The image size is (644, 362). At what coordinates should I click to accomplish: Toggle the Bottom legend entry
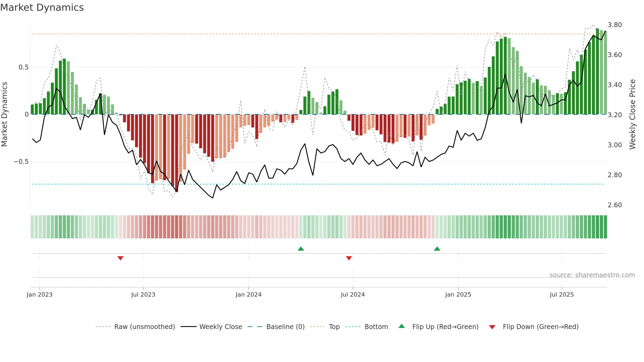(x=367, y=327)
